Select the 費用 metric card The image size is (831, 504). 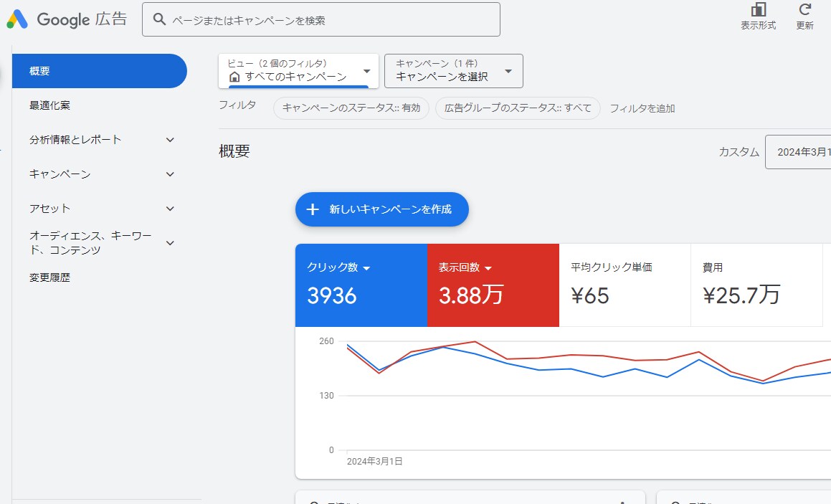(x=757, y=285)
